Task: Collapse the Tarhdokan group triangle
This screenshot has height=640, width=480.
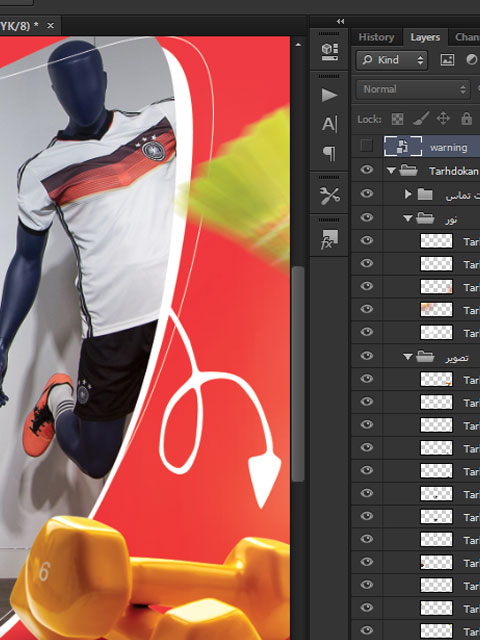Action: coord(391,171)
